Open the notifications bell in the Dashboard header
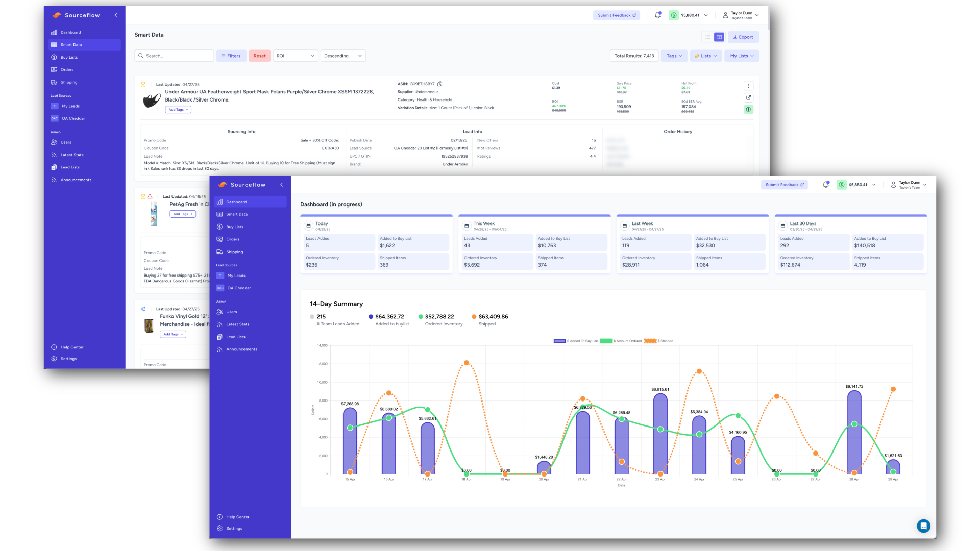 [x=825, y=185]
